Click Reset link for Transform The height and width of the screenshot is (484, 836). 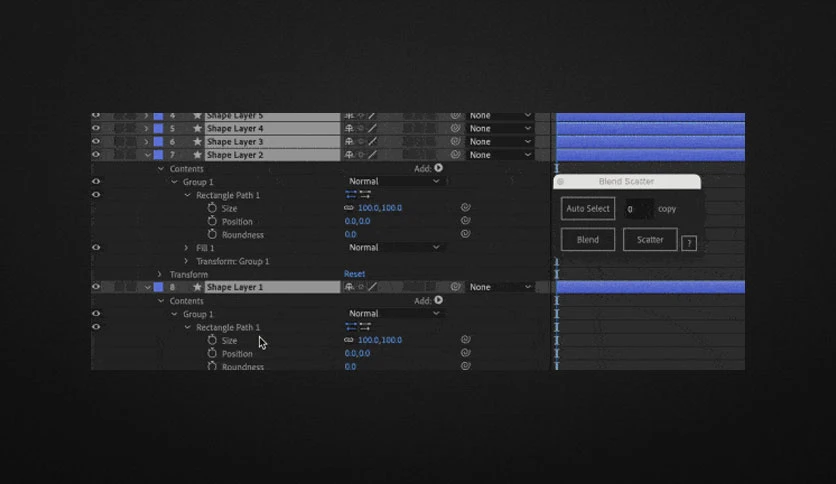(355, 274)
